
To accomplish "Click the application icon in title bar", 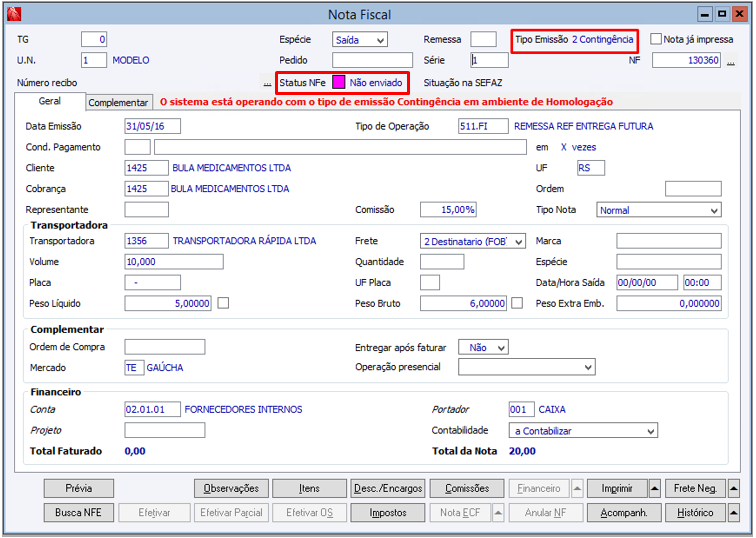I will [x=14, y=14].
